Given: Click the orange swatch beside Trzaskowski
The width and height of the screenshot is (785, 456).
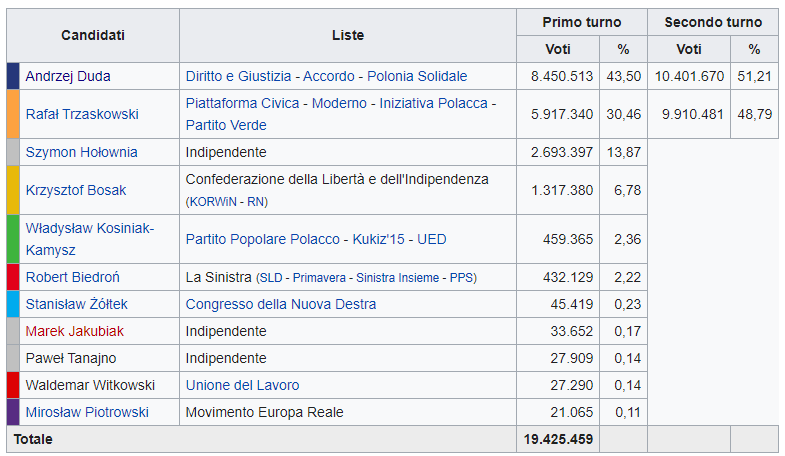Looking at the screenshot, I should pos(13,114).
